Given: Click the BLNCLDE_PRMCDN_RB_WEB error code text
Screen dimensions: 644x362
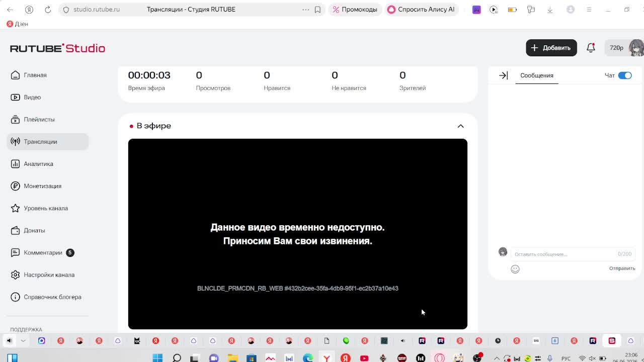Looking at the screenshot, I should pos(298,288).
